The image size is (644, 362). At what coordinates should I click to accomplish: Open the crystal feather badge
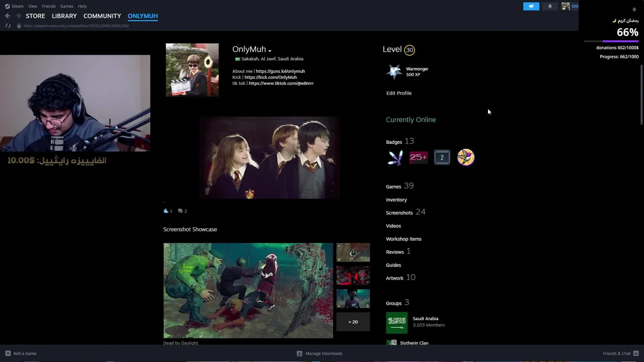[x=395, y=157]
